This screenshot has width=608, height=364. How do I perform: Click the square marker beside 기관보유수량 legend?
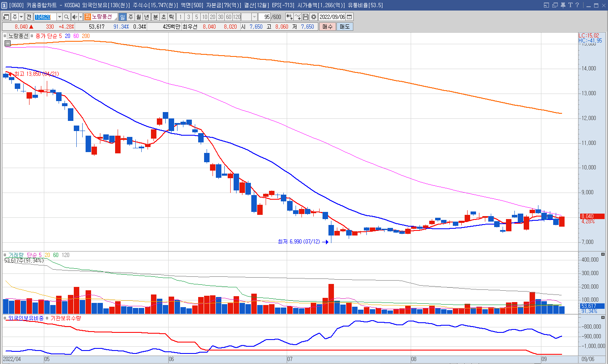47,318
